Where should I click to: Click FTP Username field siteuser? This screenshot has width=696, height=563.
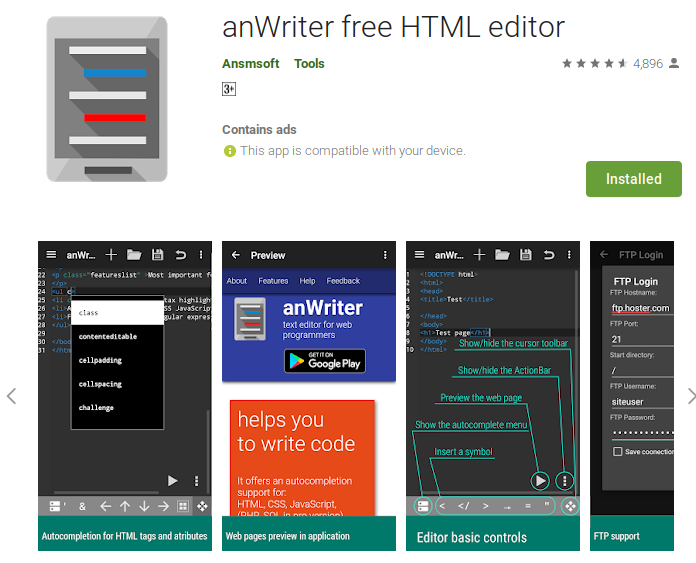pyautogui.click(x=642, y=402)
